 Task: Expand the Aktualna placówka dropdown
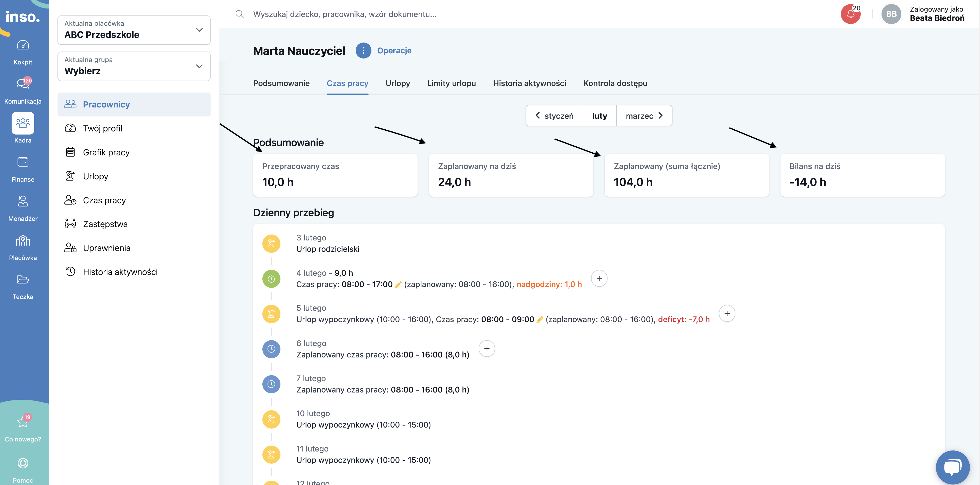coord(134,30)
